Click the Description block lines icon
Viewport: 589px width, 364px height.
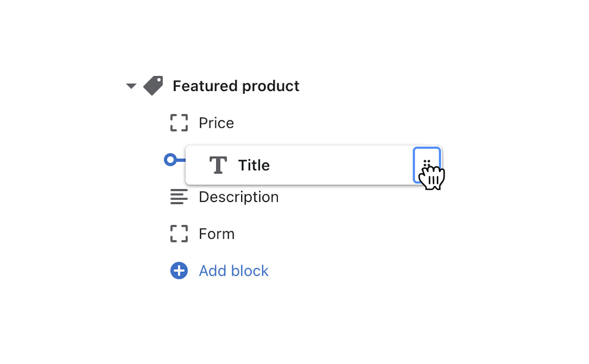pyautogui.click(x=179, y=197)
